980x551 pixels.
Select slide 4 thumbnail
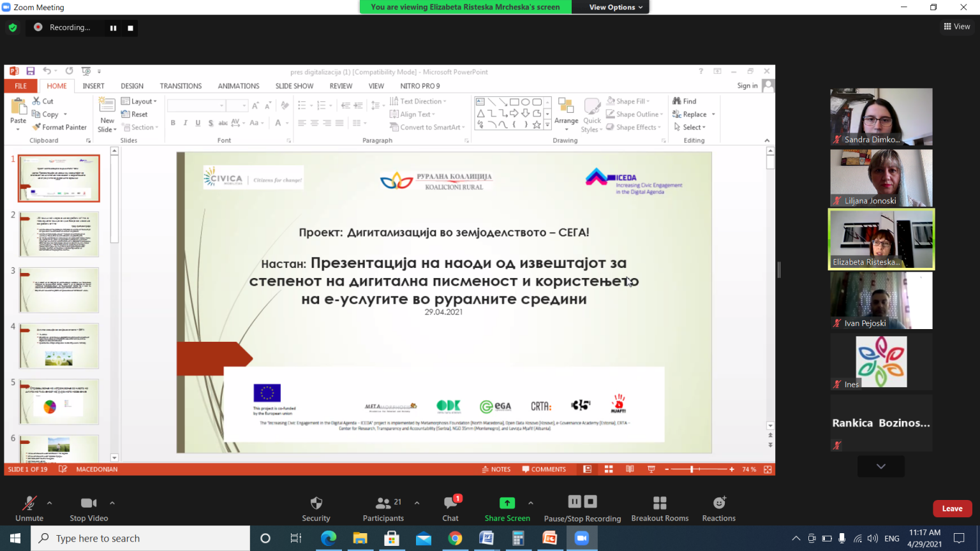[59, 346]
